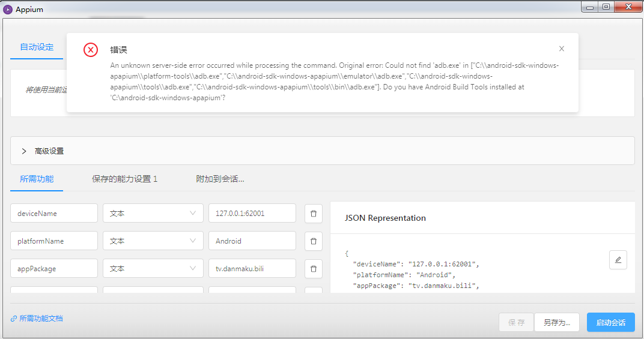Select the 保存的能力设置 1 tab
644x339 pixels.
click(124, 179)
